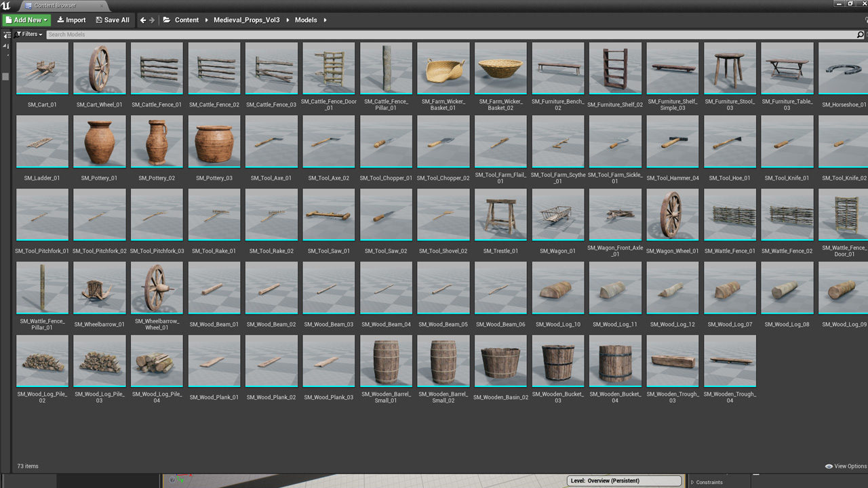Click Medieval_Props_Vol3 in the breadcrumb path
This screenshot has width=868, height=488.
coord(246,20)
